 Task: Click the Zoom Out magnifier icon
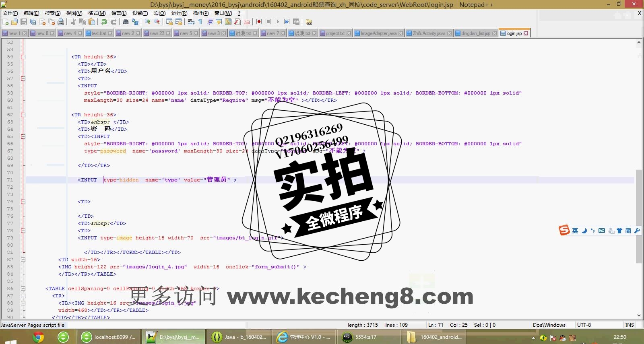pos(157,22)
